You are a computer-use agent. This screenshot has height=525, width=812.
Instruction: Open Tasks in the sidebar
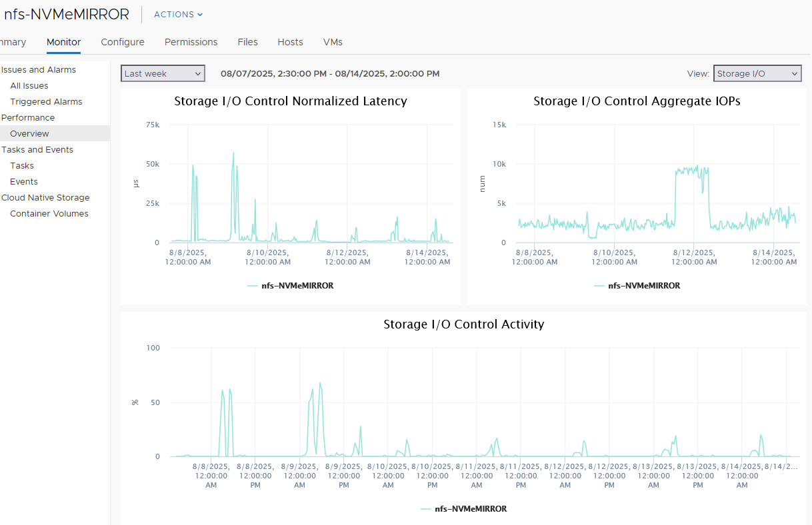(x=22, y=165)
